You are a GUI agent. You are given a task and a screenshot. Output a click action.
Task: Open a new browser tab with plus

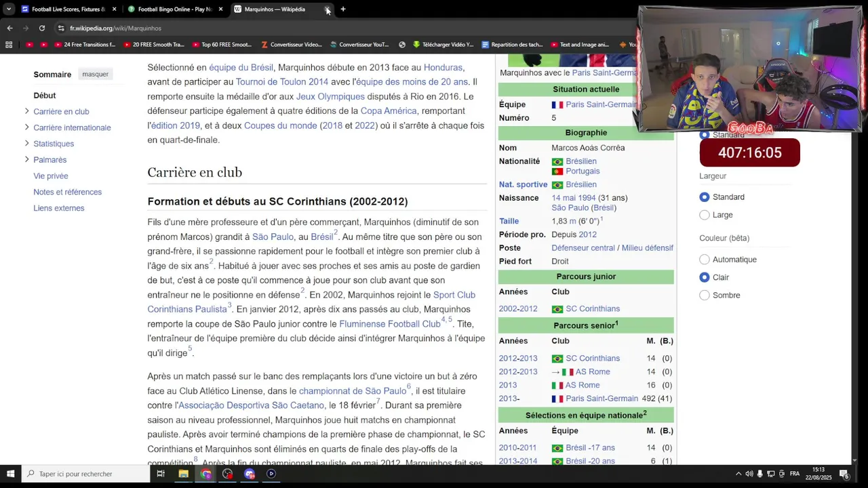click(343, 9)
